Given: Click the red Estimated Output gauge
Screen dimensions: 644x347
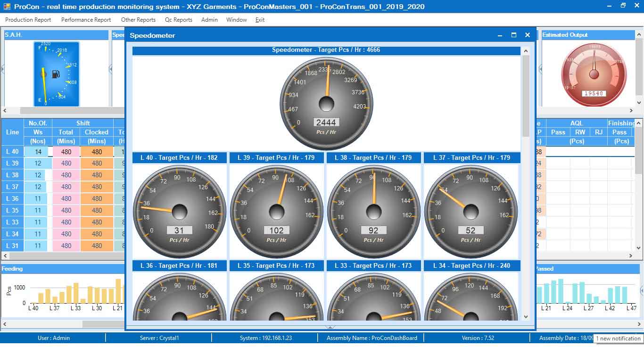Looking at the screenshot, I should [594, 74].
